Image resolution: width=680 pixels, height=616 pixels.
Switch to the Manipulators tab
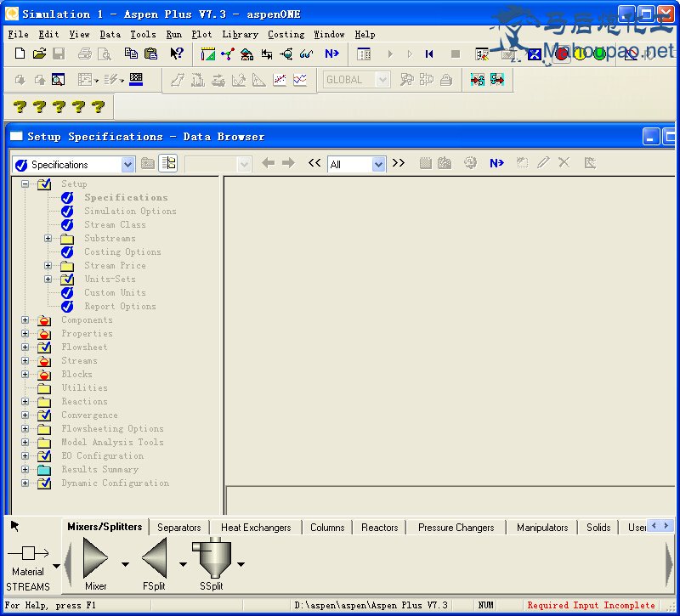(x=542, y=528)
